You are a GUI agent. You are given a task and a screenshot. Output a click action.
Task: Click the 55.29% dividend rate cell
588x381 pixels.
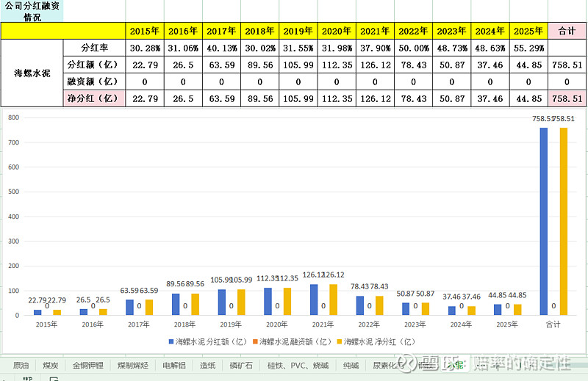[x=528, y=48]
